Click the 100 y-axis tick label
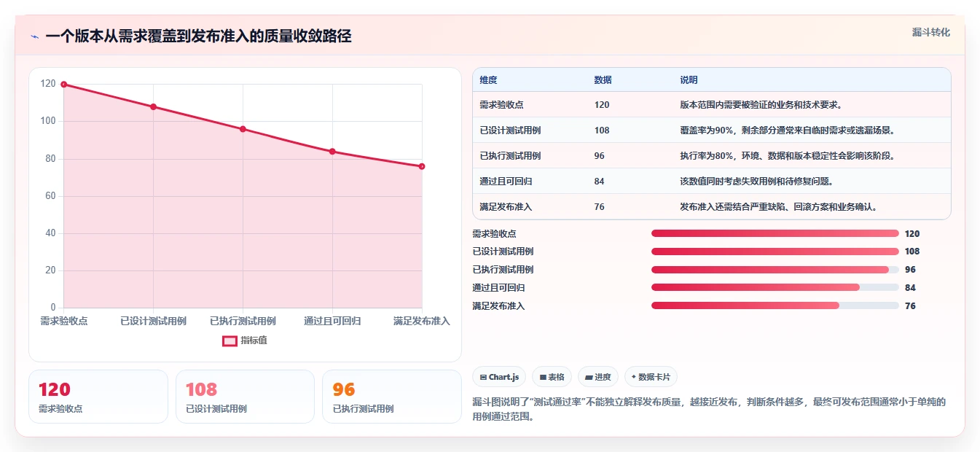The width and height of the screenshot is (980, 452). point(47,121)
